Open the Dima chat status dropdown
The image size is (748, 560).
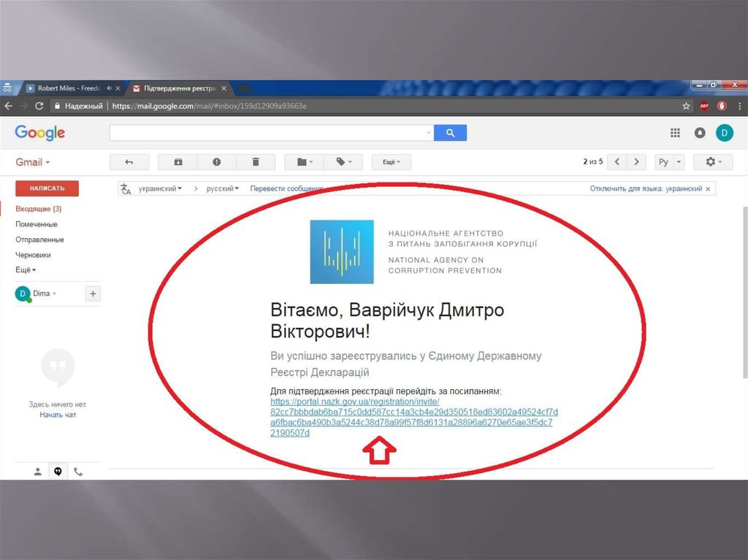[45, 294]
